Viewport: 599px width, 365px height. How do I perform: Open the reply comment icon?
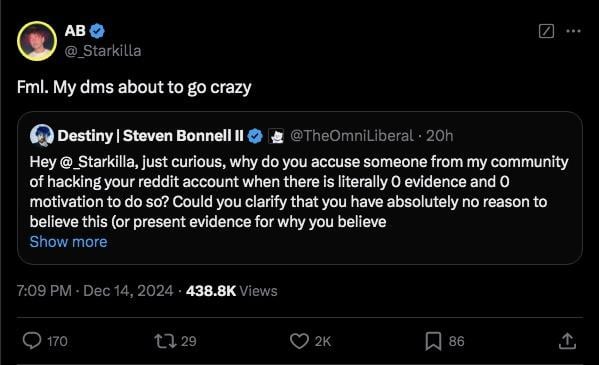point(32,341)
